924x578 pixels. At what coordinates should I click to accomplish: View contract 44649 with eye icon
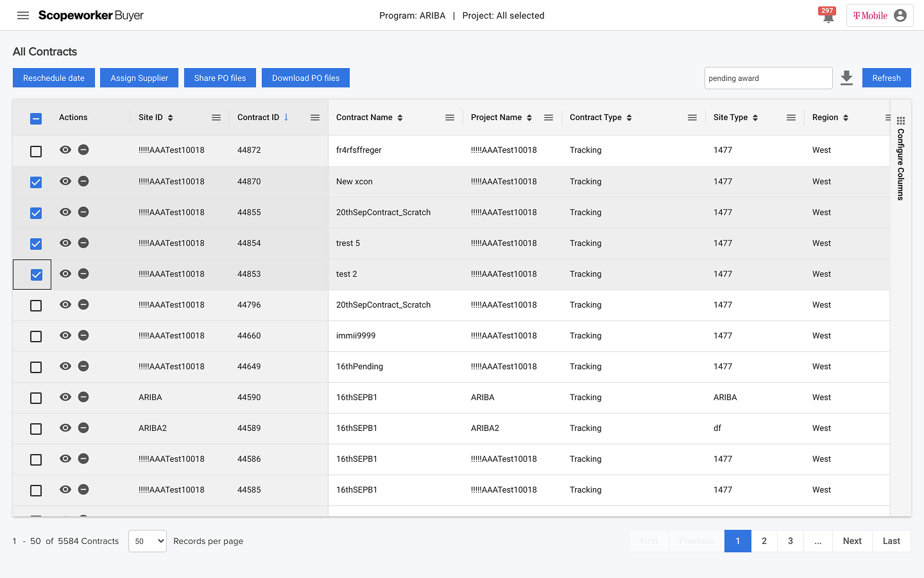coord(65,366)
